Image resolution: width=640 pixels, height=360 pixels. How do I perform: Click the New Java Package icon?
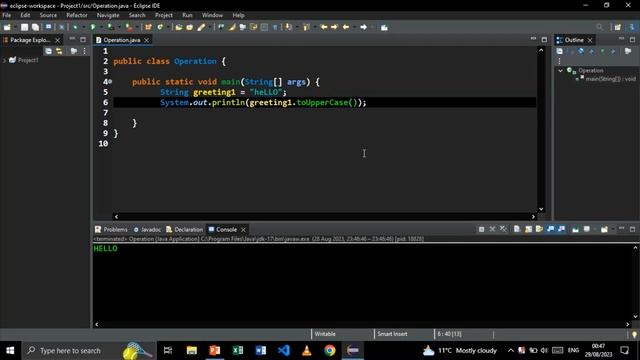pos(148,27)
